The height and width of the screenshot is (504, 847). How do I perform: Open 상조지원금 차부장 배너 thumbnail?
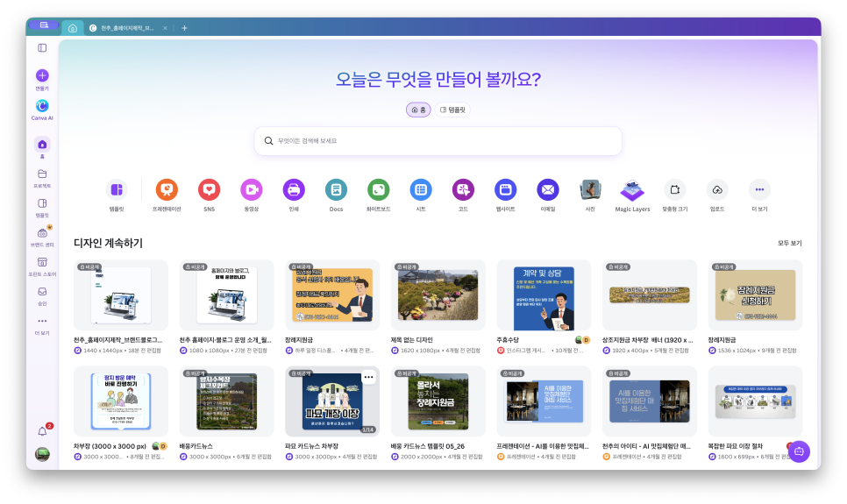650,295
